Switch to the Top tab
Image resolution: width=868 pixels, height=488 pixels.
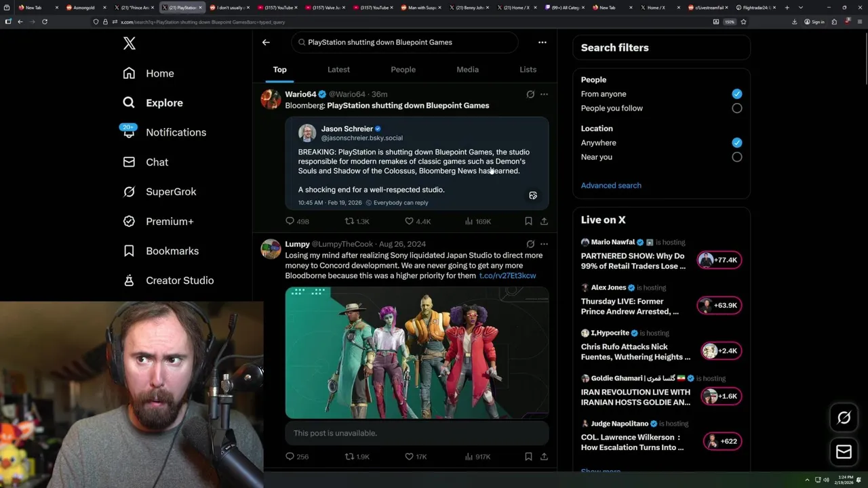pyautogui.click(x=279, y=70)
